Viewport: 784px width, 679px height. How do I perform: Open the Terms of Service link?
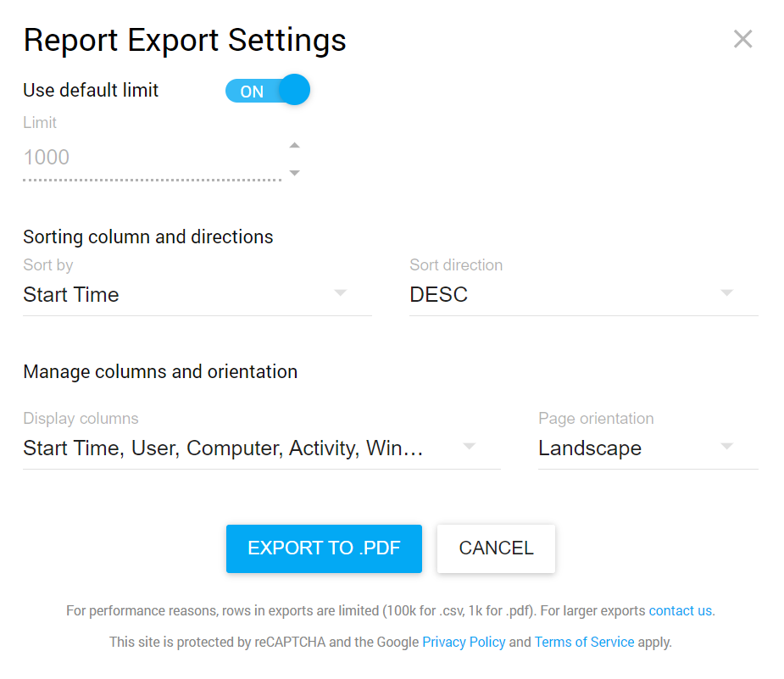click(584, 642)
